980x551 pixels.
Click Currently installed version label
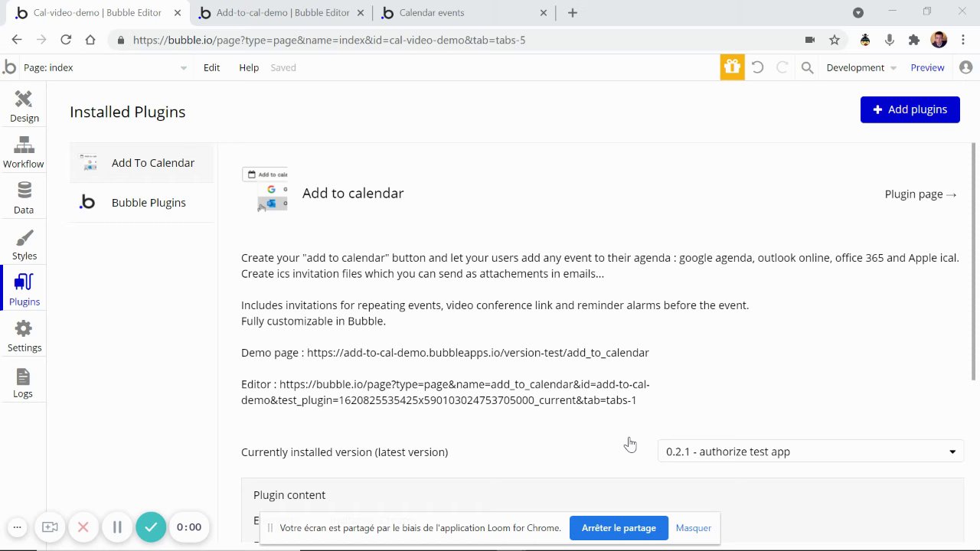click(345, 452)
